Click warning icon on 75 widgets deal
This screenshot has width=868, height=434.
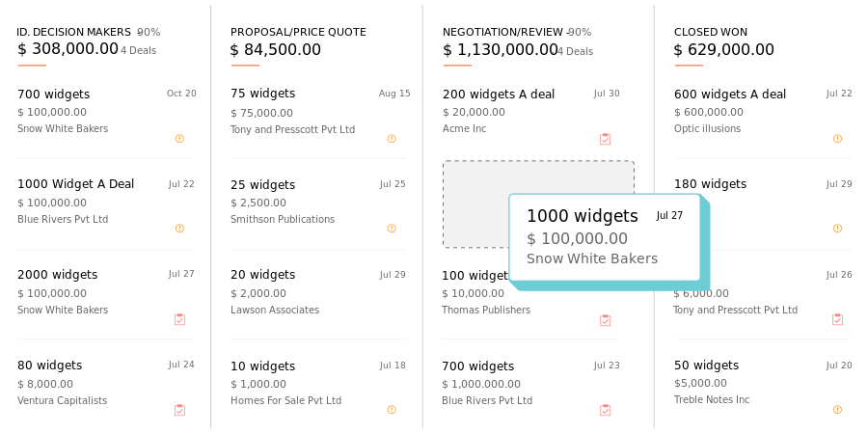coord(392,139)
